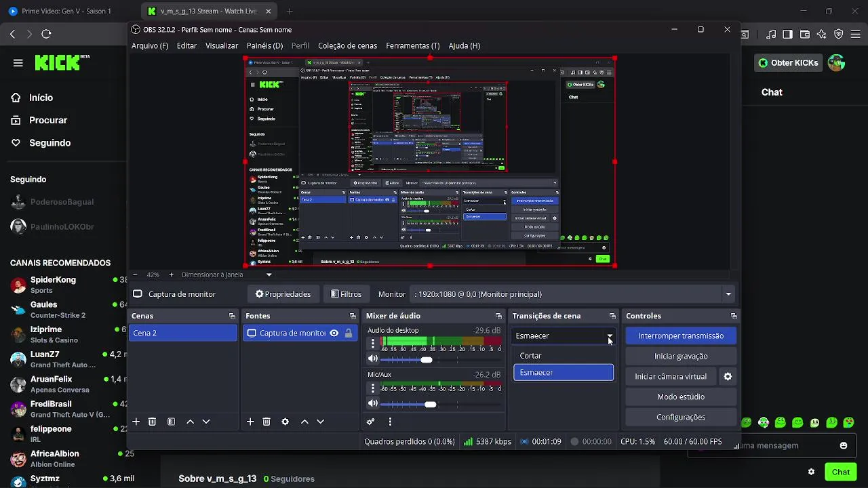This screenshot has width=868, height=488.
Task: Open the Visualizar menu
Action: tap(222, 45)
